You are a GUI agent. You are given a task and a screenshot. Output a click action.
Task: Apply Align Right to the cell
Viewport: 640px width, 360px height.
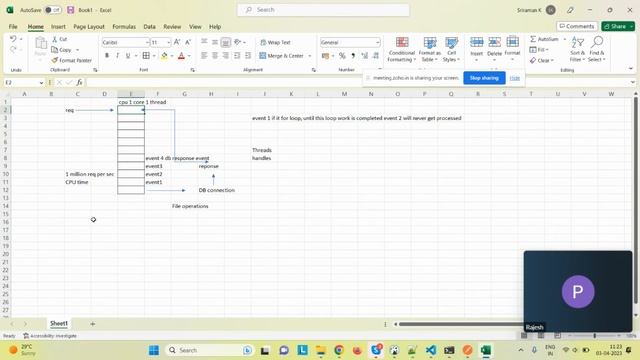click(x=225, y=56)
